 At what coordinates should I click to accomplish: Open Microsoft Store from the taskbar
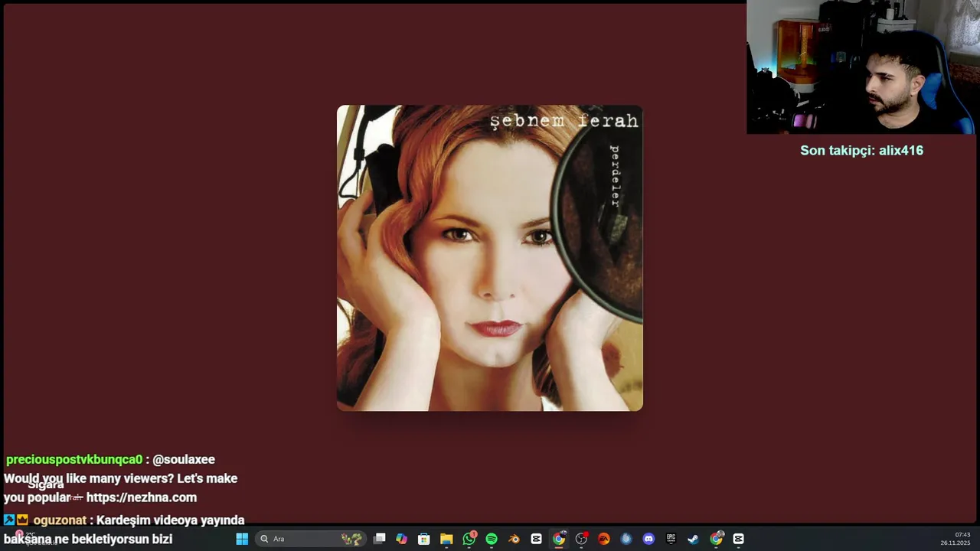click(x=423, y=539)
